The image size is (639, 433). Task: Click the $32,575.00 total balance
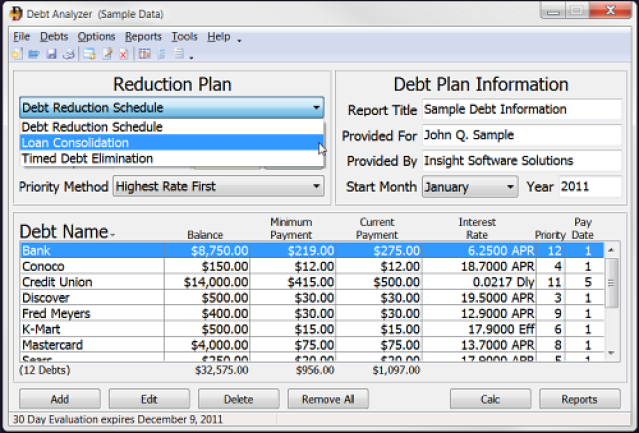[x=221, y=370]
